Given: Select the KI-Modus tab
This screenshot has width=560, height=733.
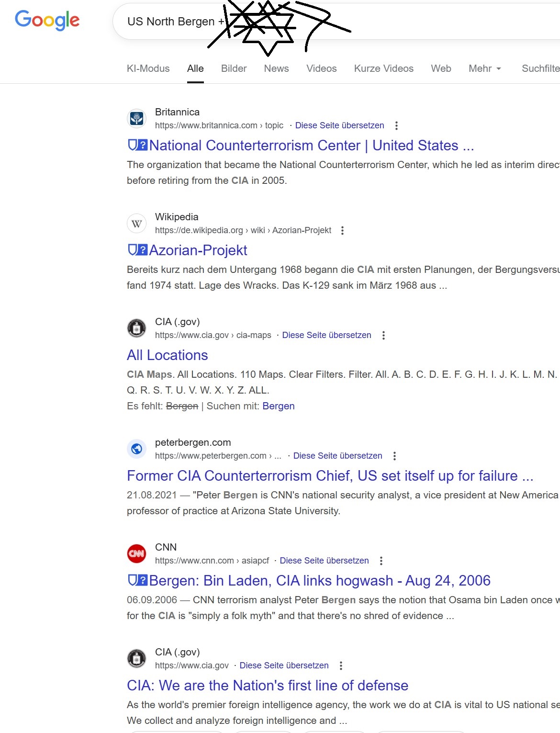Looking at the screenshot, I should [148, 68].
